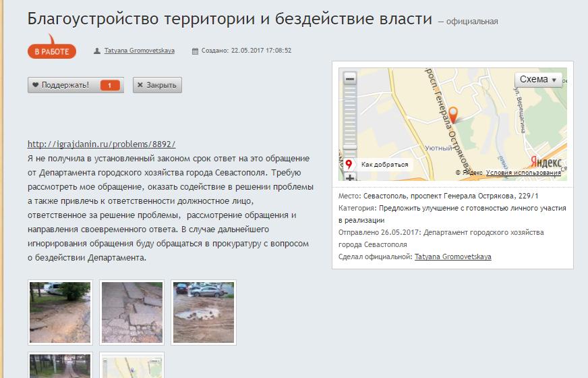
Task: Click the Поддержать! support button
Action: [x=76, y=85]
